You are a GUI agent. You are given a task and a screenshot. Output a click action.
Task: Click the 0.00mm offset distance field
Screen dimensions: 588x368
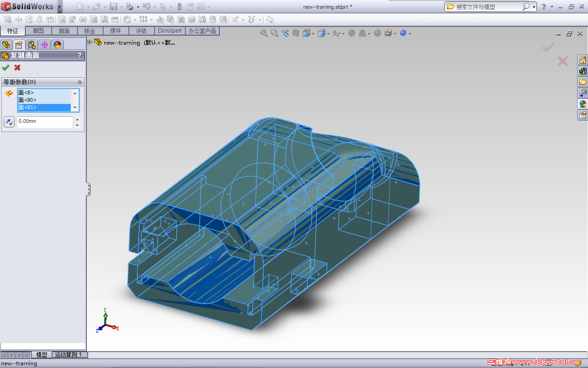coord(45,121)
